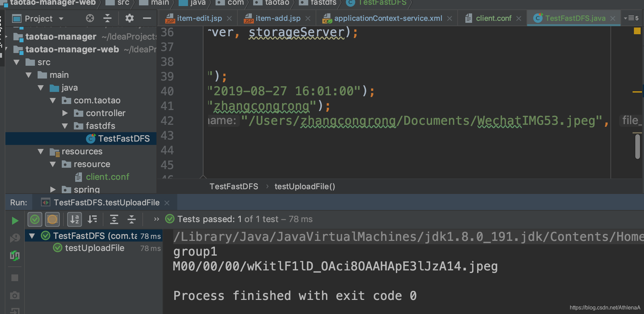
Task: Close the item-add.jsp tab
Action: pyautogui.click(x=308, y=18)
